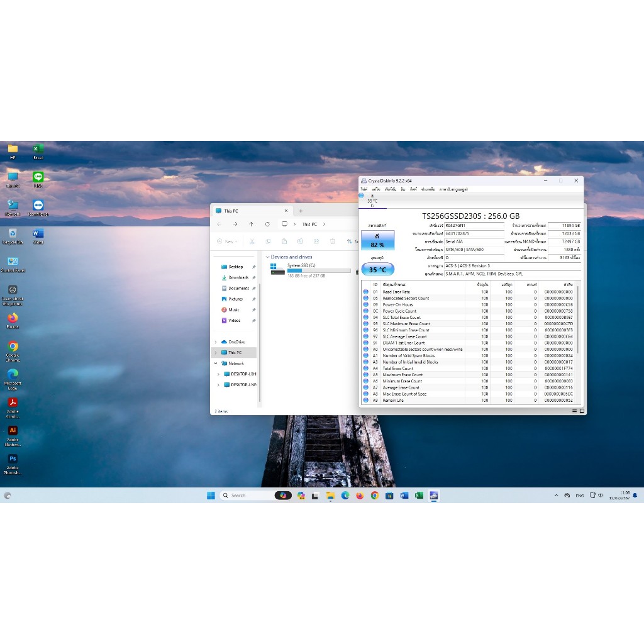Click the refresh button in File Explorer
644x644 pixels.
pyautogui.click(x=267, y=224)
